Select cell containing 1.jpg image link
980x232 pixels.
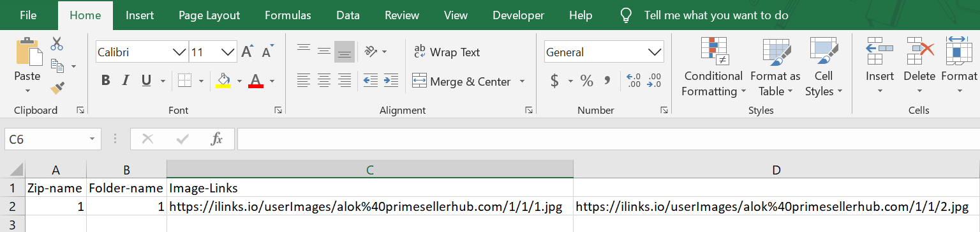(x=369, y=206)
